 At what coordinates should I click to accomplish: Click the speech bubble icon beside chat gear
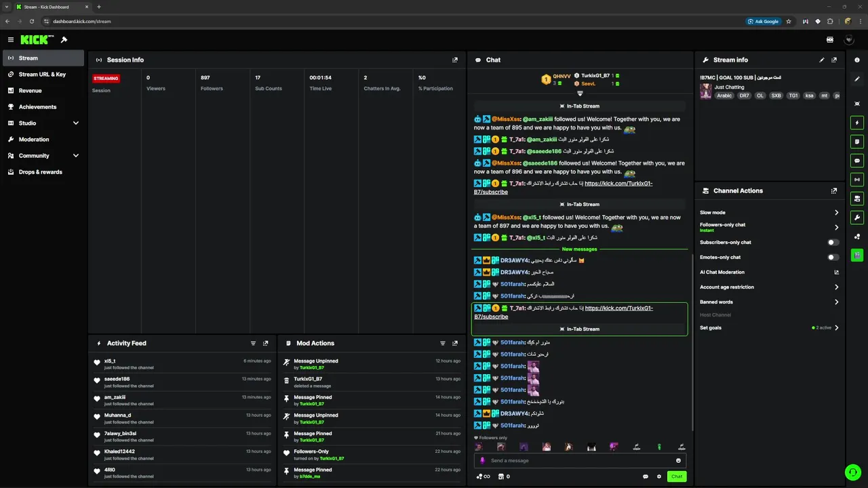pos(645,476)
